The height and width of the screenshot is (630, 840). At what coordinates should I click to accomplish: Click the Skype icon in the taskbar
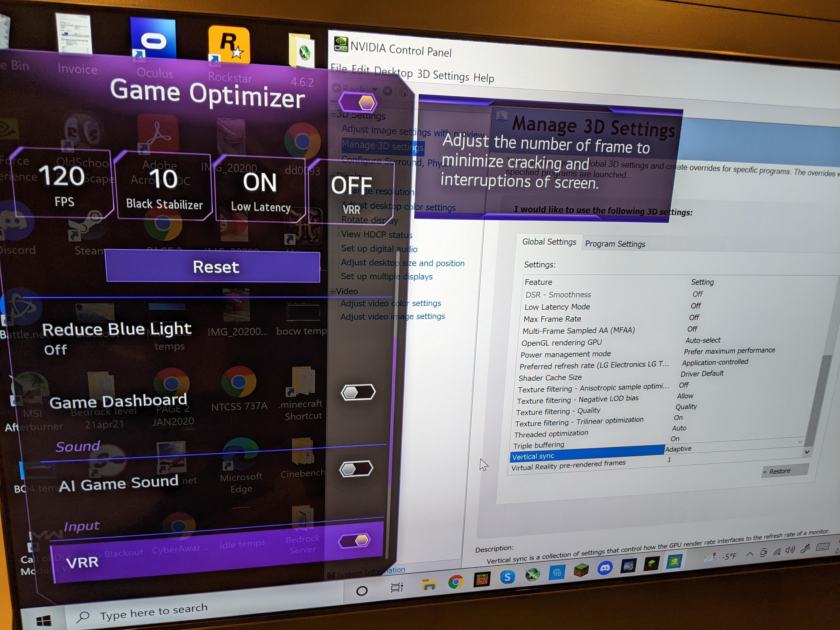tap(507, 577)
